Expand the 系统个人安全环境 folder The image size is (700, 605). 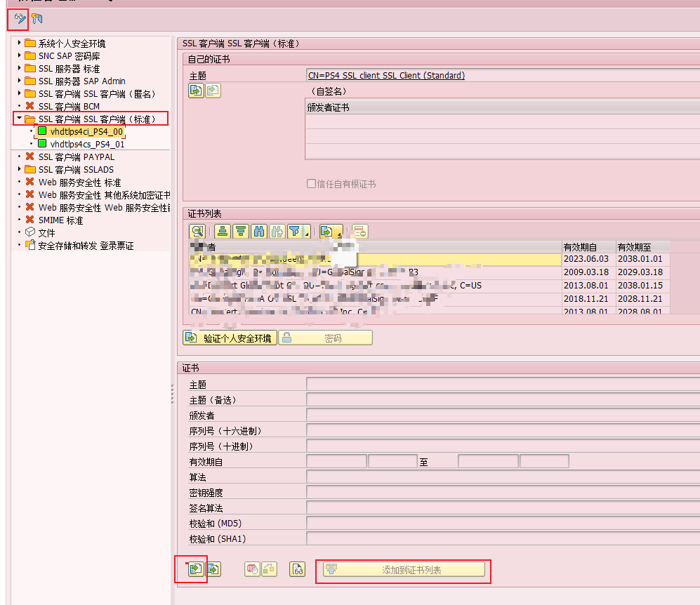[x=19, y=43]
